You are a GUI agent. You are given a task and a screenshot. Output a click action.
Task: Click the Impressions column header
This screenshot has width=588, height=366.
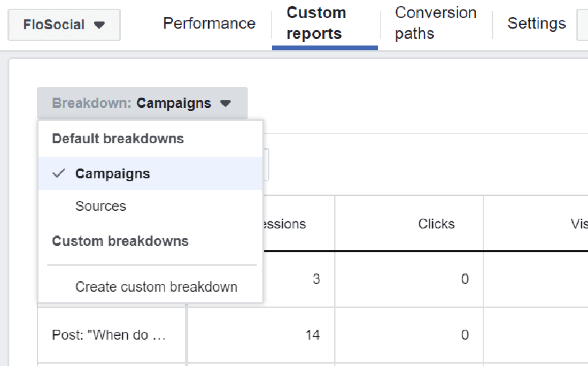tap(289, 224)
